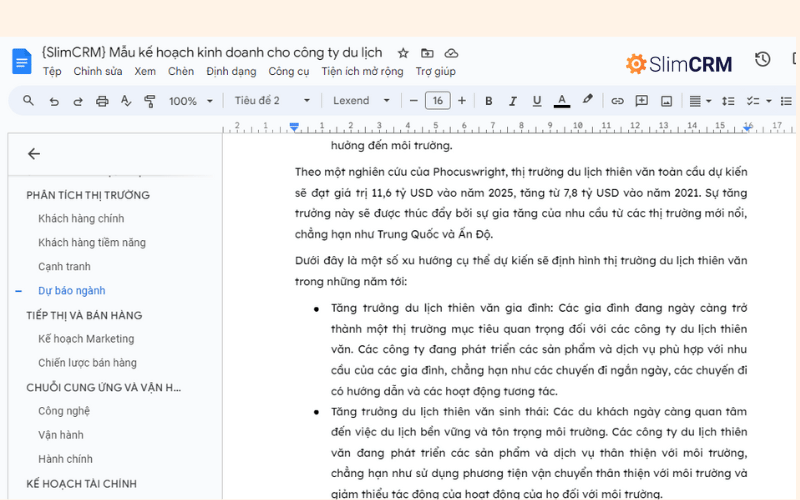Viewport: 800px width, 500px height.
Task: Open the Chỉnh sửa menu
Action: point(98,71)
